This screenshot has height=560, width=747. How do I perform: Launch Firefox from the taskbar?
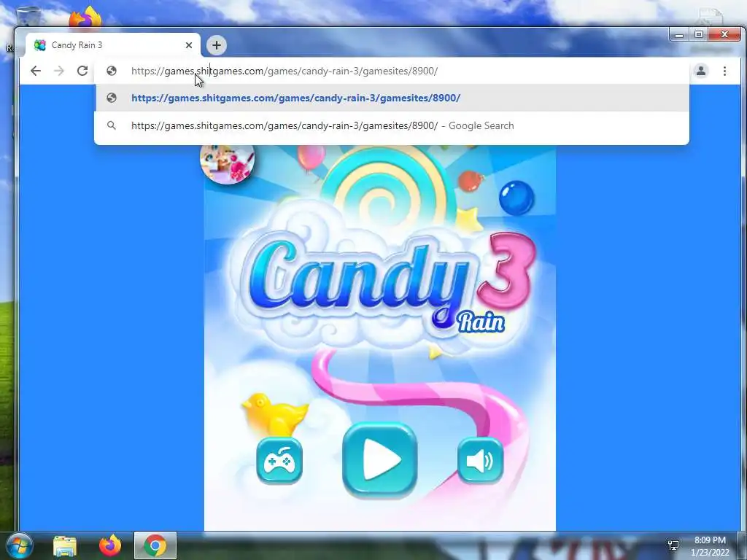click(110, 545)
